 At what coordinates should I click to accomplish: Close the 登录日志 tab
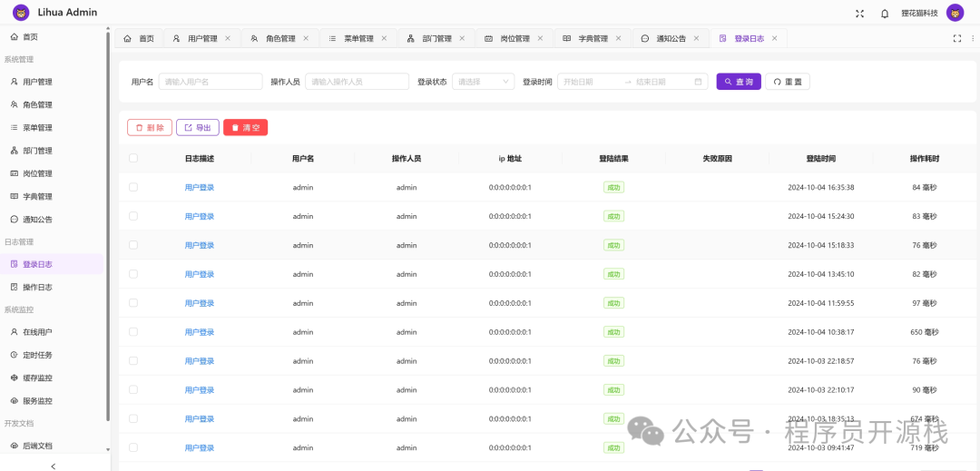pyautogui.click(x=774, y=38)
